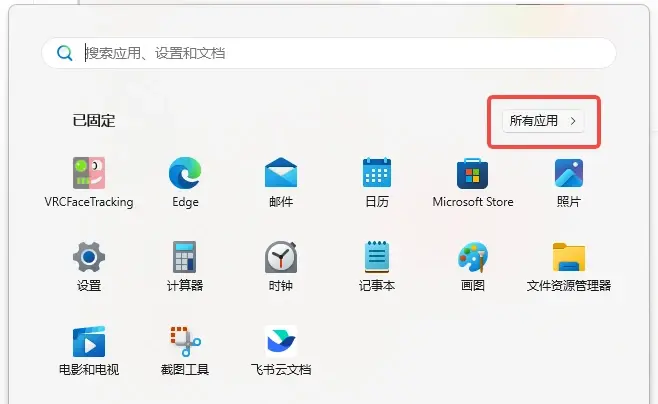Open the 邮件 mail app
This screenshot has width=658, height=404.
click(x=281, y=173)
